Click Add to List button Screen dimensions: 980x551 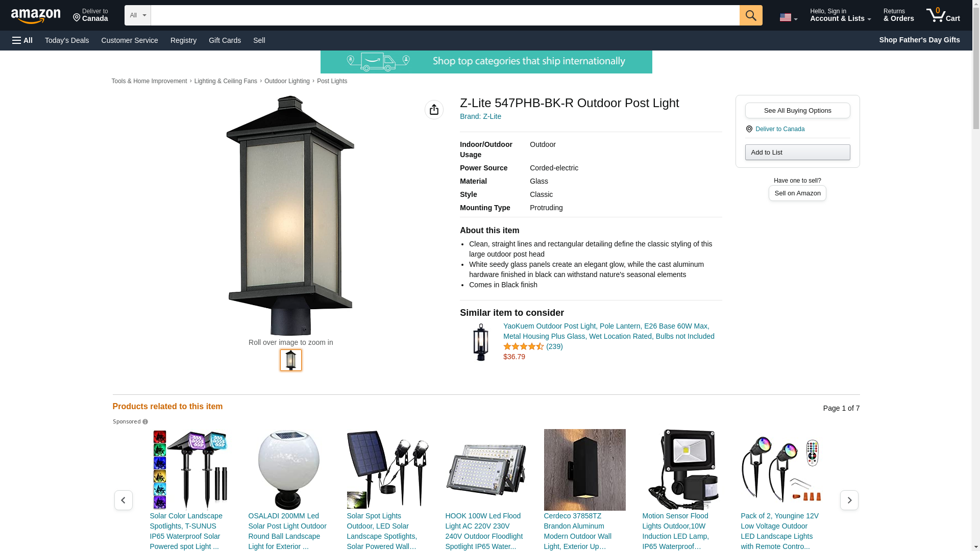click(x=797, y=153)
